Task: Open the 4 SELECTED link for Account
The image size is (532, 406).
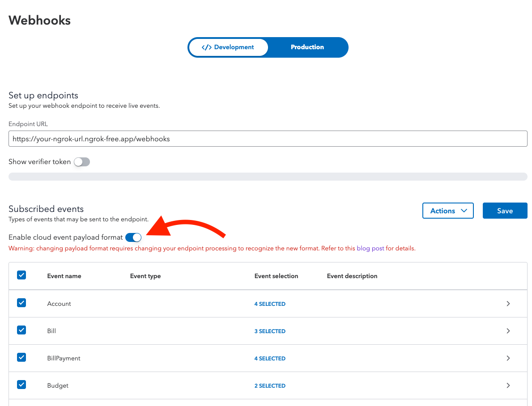Action: pyautogui.click(x=270, y=304)
